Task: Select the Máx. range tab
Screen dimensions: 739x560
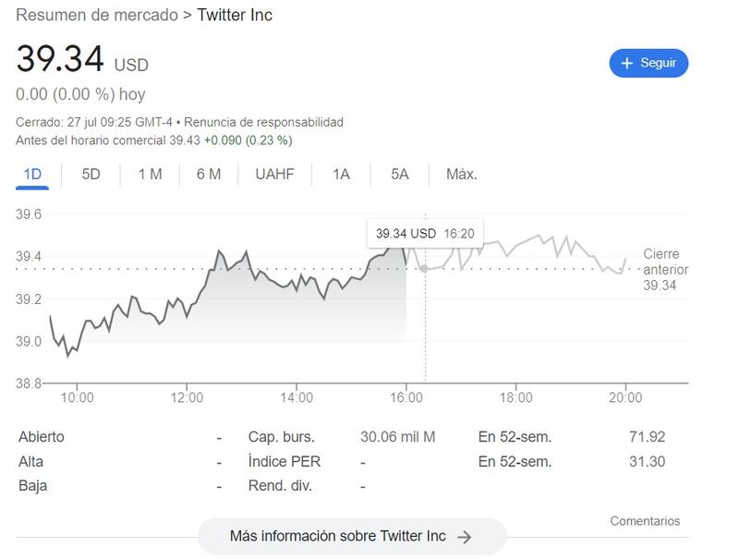Action: pyautogui.click(x=462, y=175)
